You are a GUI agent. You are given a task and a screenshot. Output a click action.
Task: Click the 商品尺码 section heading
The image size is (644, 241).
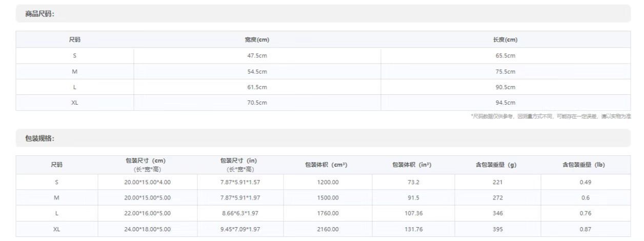tap(39, 14)
